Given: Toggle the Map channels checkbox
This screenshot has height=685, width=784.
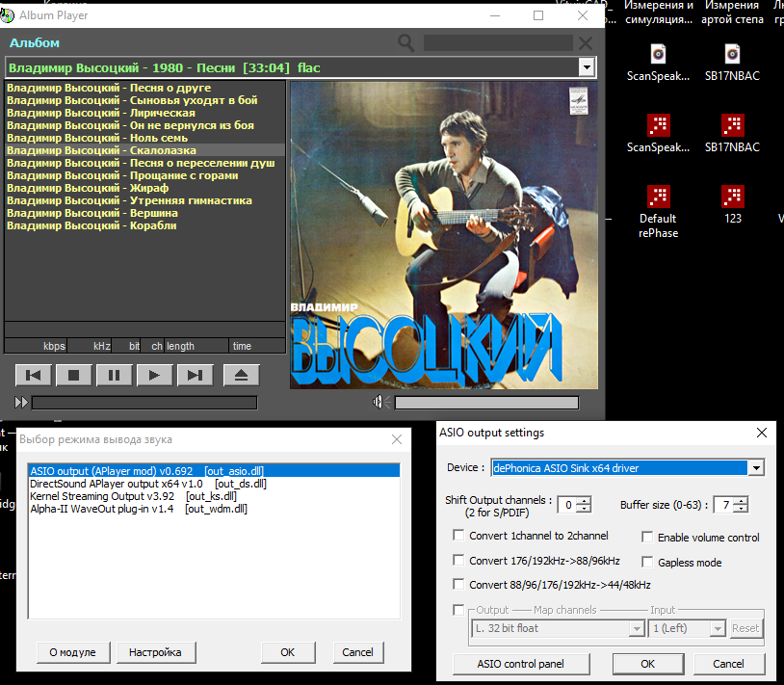Looking at the screenshot, I should tap(458, 610).
